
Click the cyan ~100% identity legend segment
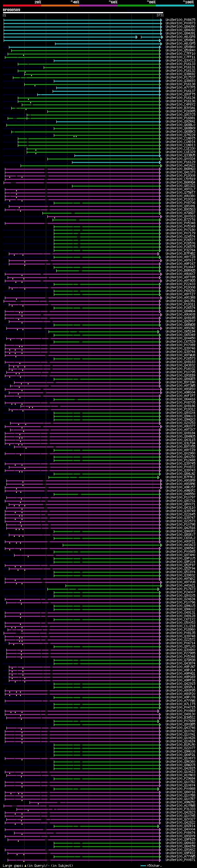175,6
